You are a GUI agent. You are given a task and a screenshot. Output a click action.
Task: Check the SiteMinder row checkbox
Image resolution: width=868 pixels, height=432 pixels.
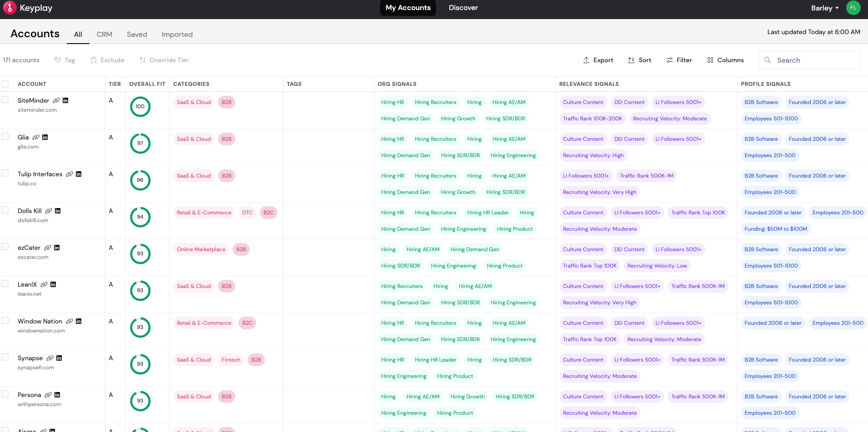5,99
